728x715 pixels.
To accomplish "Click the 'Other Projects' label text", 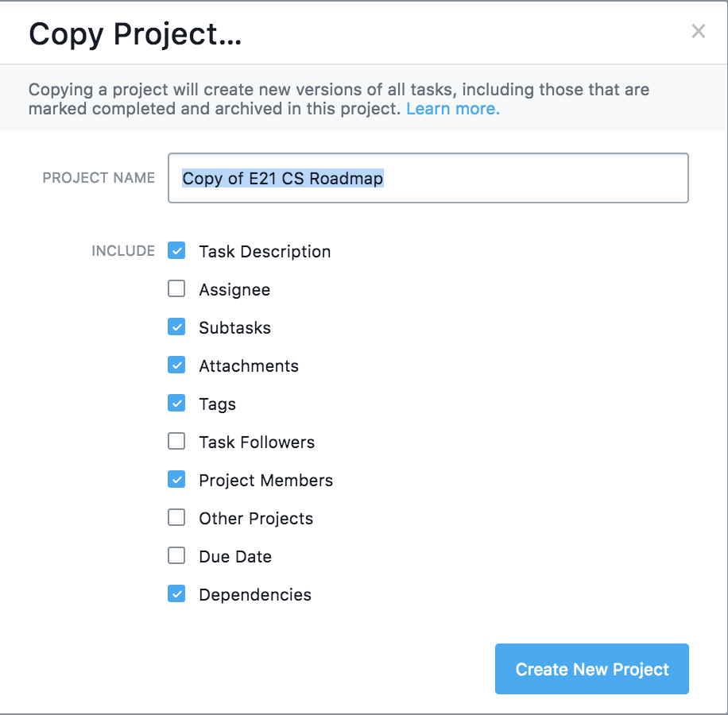I will (x=256, y=519).
